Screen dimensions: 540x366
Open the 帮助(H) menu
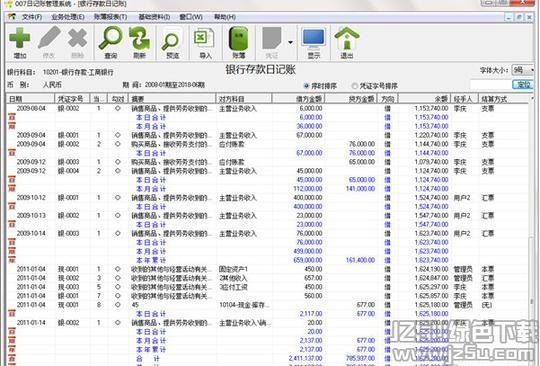[x=225, y=17]
